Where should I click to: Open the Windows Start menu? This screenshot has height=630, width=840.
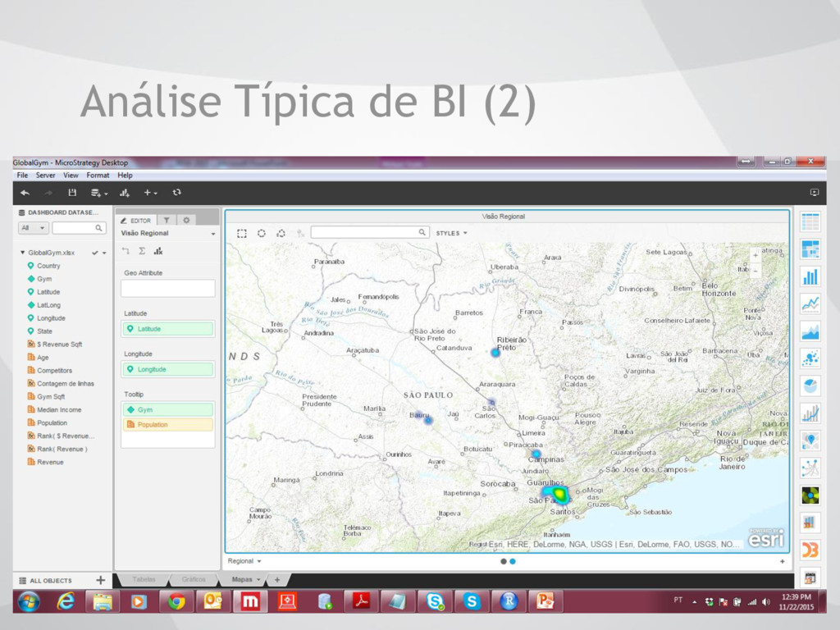coord(29,602)
